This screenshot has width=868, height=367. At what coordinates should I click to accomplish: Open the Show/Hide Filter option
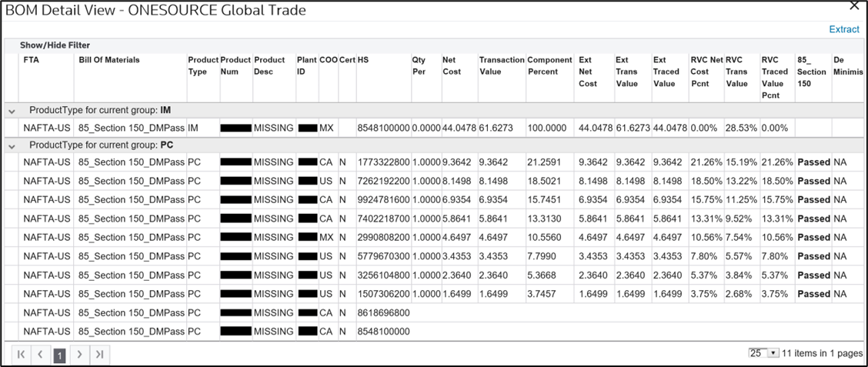(x=55, y=45)
